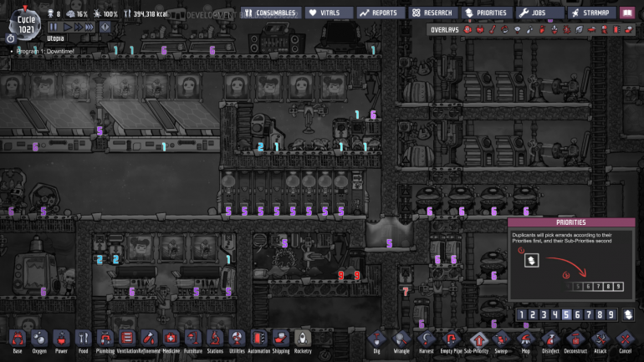Select the Dig tool
Viewport: 644px width, 362px height.
coord(377,339)
